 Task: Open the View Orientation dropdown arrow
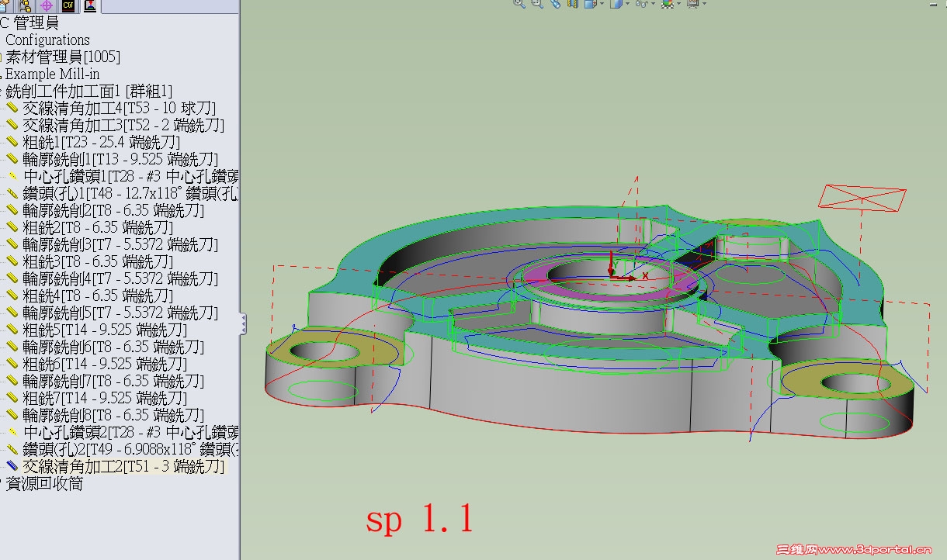(x=601, y=4)
